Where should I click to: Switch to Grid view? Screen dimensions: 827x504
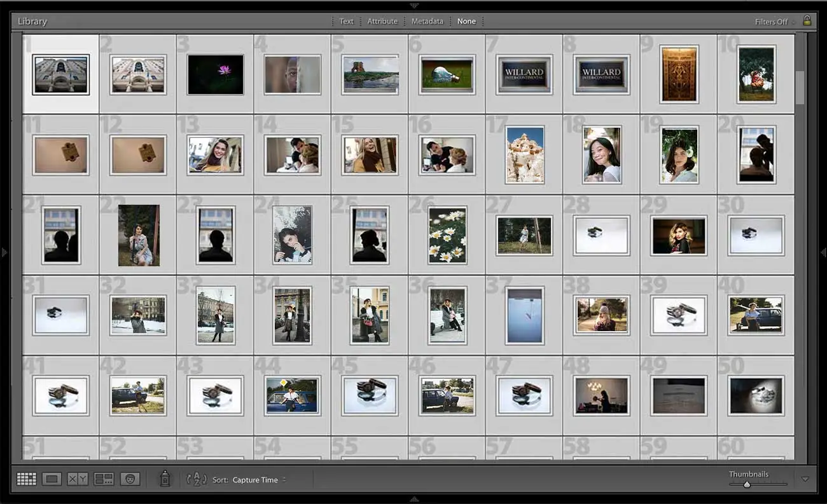click(27, 479)
